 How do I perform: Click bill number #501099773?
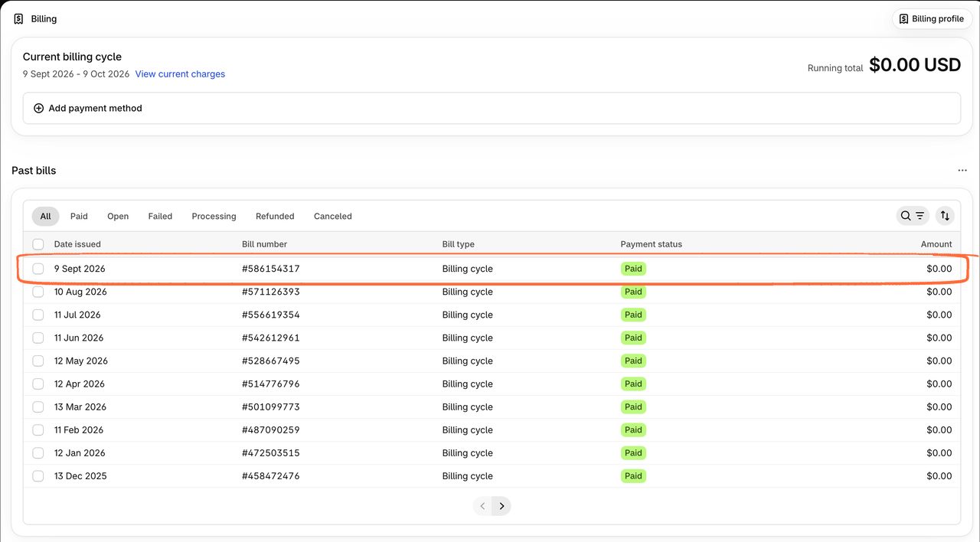click(x=271, y=406)
